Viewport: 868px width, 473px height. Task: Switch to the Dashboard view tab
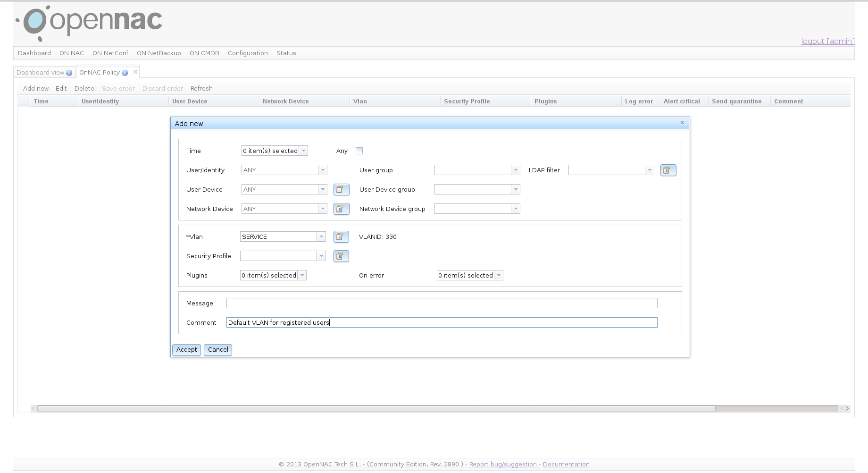click(x=40, y=73)
